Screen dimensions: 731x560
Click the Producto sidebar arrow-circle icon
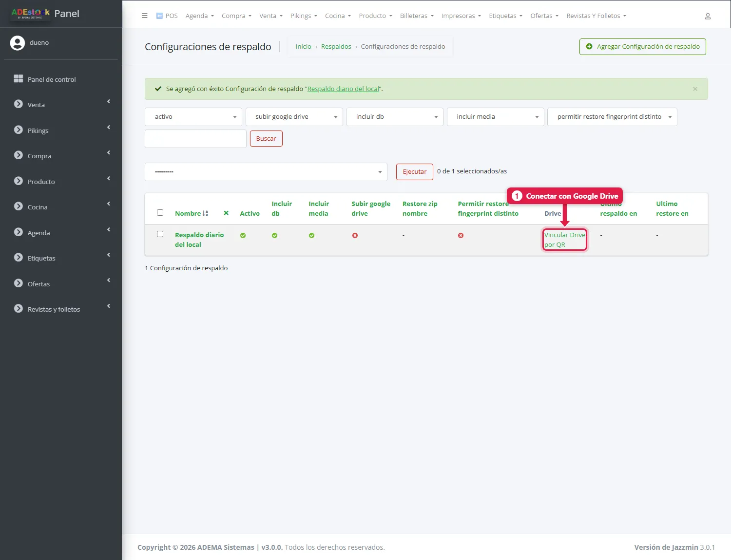tap(19, 181)
